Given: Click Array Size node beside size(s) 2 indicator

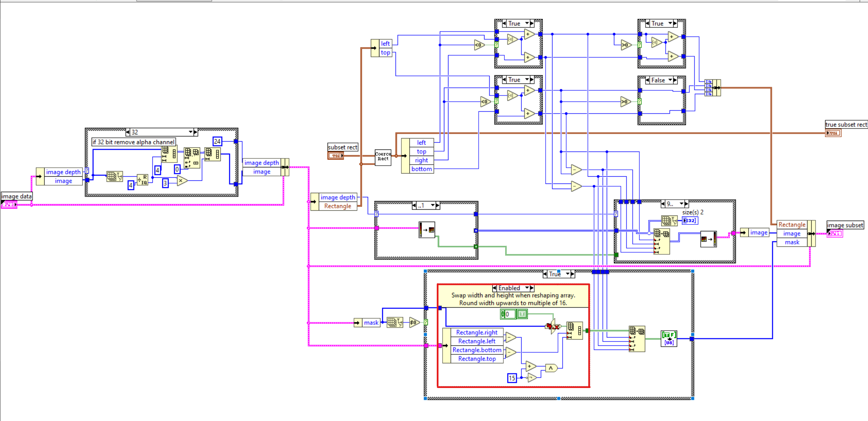Looking at the screenshot, I should (670, 221).
